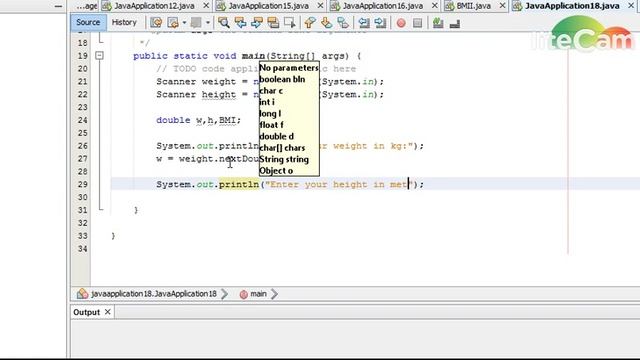Image resolution: width=640 pixels, height=360 pixels.
Task: Open the Forward history dropdown arrow
Action: 208,23
